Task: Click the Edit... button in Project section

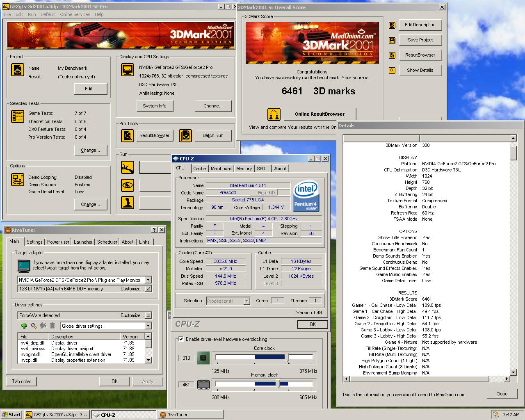Action: tap(91, 89)
